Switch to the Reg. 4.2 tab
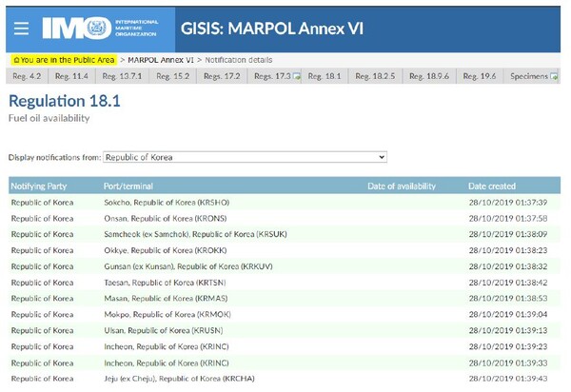The height and width of the screenshot is (392, 571). 25,76
